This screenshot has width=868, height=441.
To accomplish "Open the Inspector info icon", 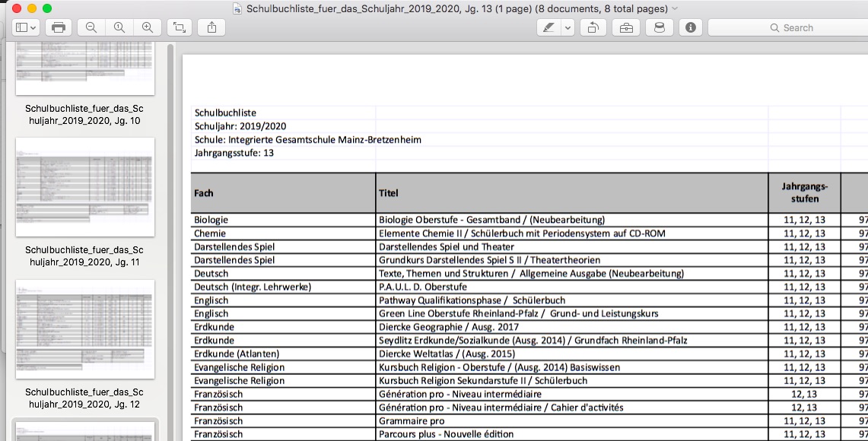I will tap(691, 27).
